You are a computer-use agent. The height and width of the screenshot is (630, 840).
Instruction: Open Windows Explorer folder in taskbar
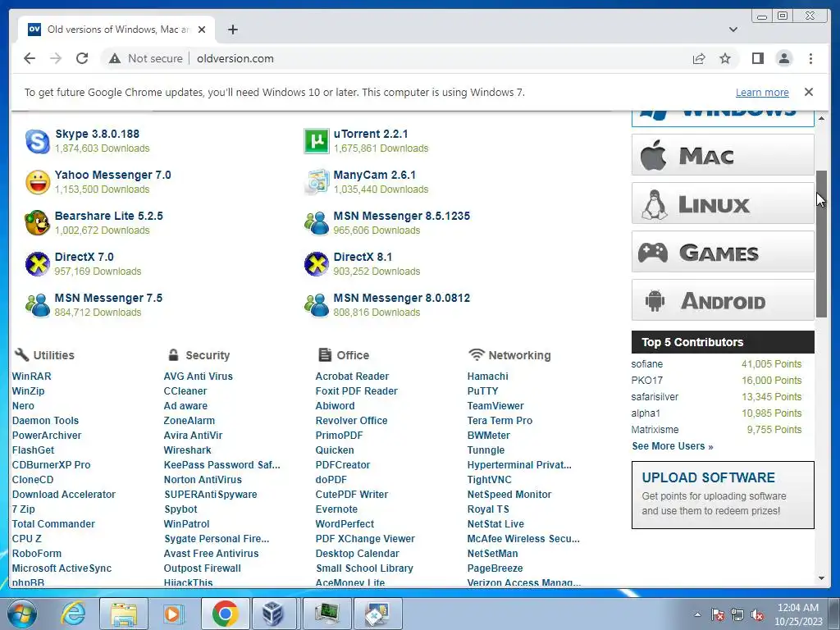point(124,614)
